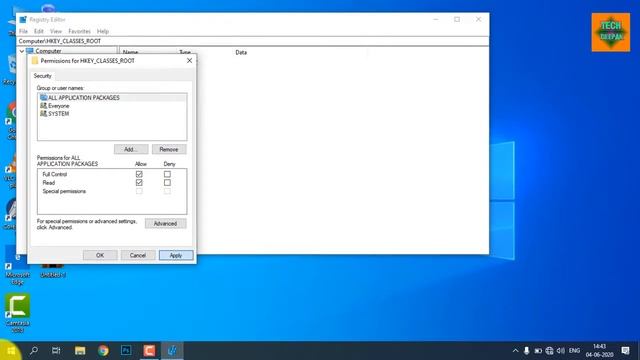Open Microsoft Edge desktop shortcut
Screen dimensions: 640x360
click(x=17, y=266)
